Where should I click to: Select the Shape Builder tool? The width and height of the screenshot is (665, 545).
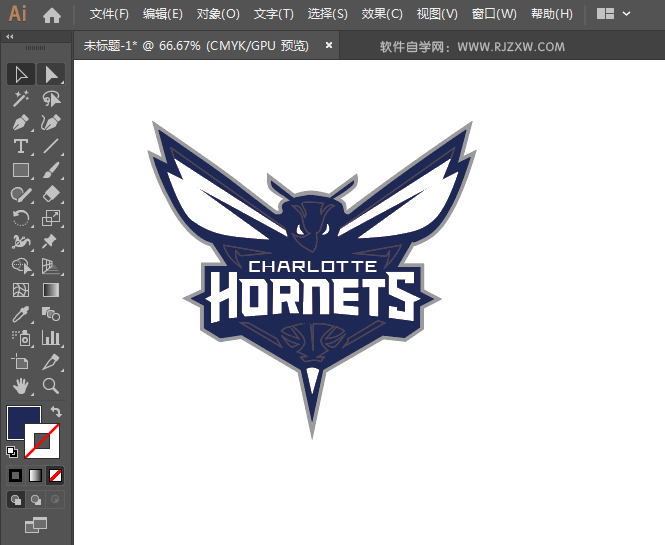pos(21,266)
